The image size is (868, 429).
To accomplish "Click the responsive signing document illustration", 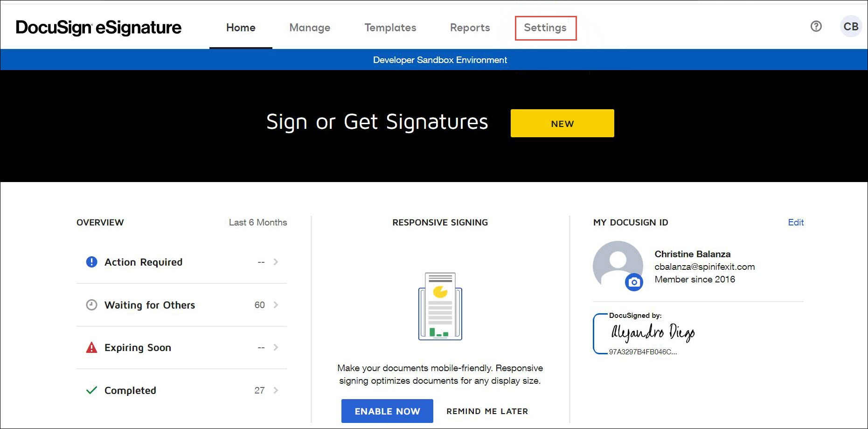I will 440,306.
